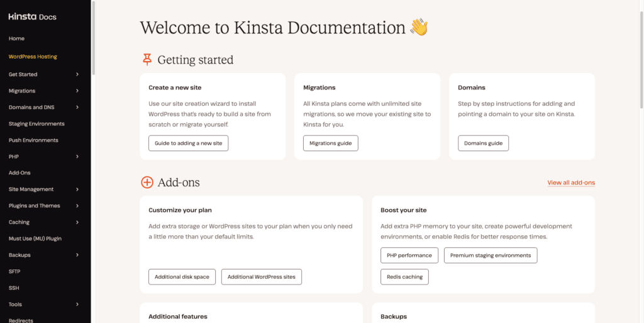Expand Plugins and Themes chevron
644x323 pixels.
[x=77, y=206]
